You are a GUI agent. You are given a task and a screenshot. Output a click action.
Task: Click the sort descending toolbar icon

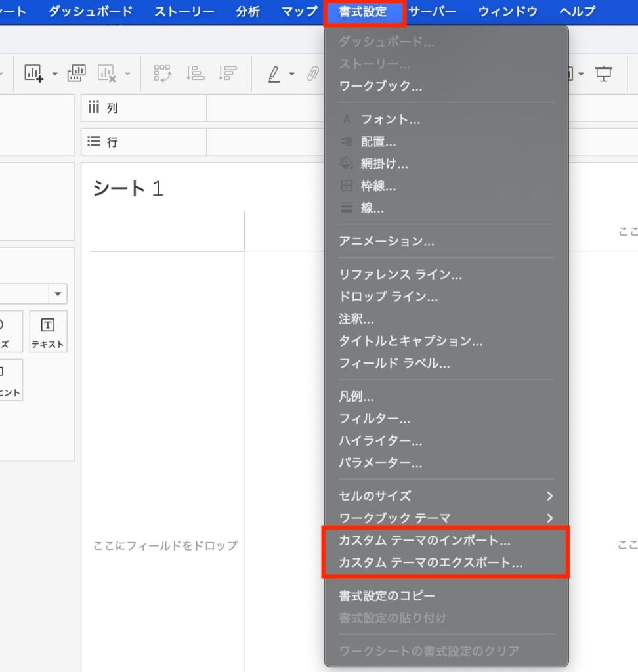[227, 73]
